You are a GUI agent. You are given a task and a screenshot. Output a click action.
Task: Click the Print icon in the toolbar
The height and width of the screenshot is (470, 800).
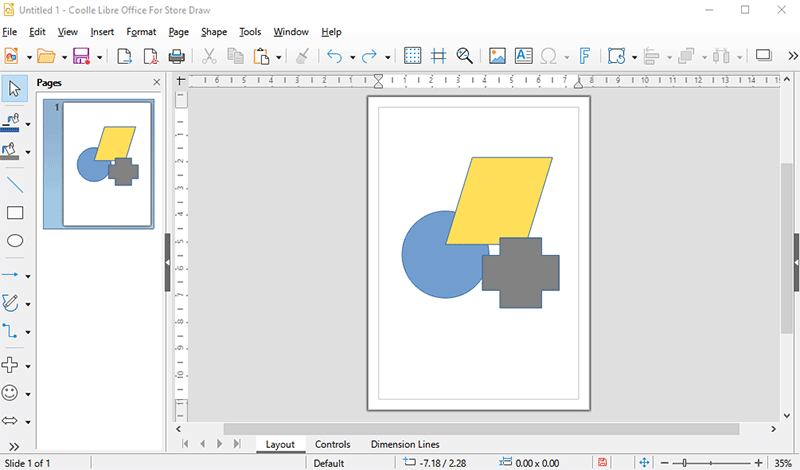point(177,56)
